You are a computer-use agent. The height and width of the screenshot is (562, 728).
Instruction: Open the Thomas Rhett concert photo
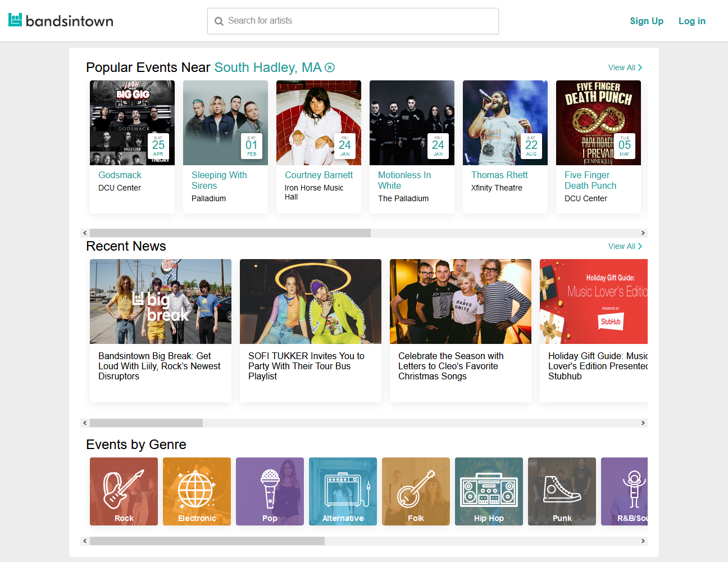pyautogui.click(x=505, y=123)
